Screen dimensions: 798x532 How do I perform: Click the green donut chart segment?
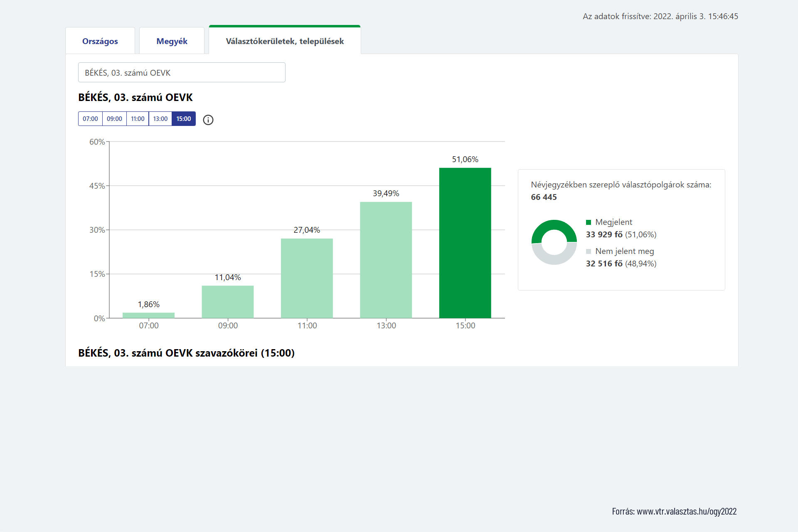coord(554,225)
